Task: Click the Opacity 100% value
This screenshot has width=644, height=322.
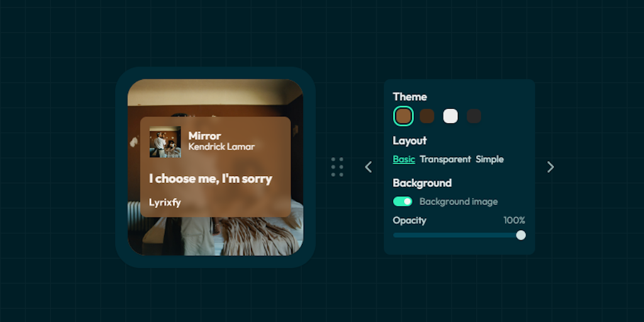Action: 514,221
